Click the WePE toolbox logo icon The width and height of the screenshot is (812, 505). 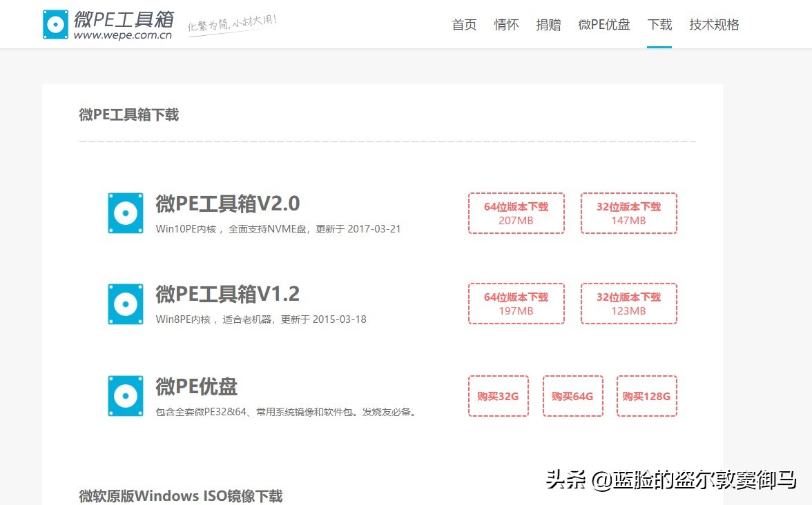(x=55, y=23)
